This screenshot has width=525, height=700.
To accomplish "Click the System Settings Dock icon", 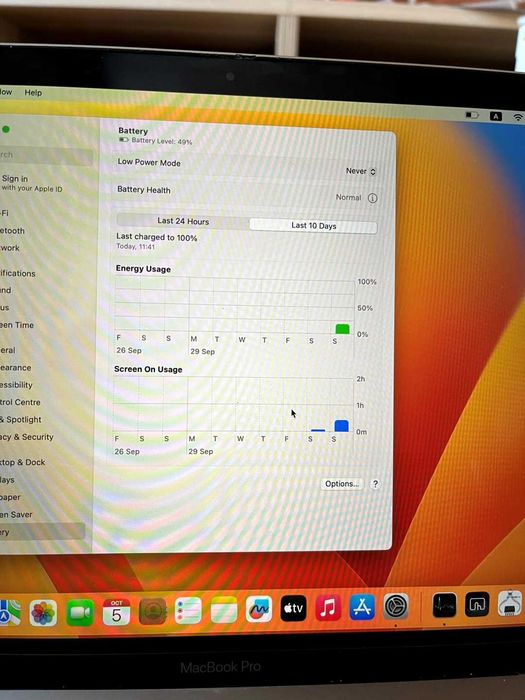I will (x=396, y=606).
